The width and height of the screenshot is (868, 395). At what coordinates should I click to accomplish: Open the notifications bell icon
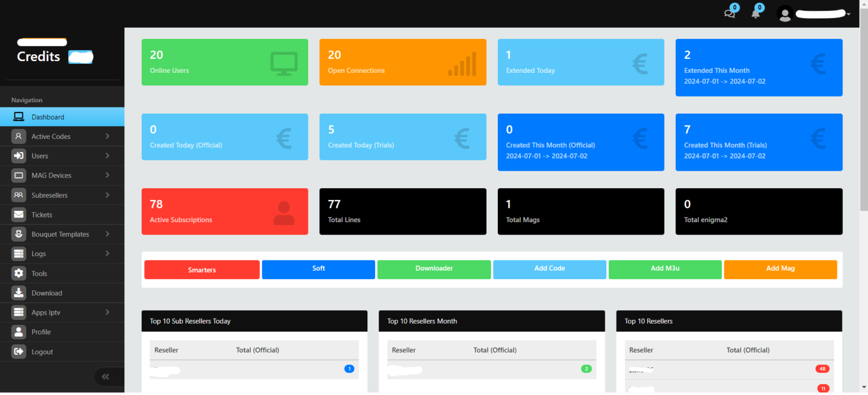pyautogui.click(x=756, y=13)
